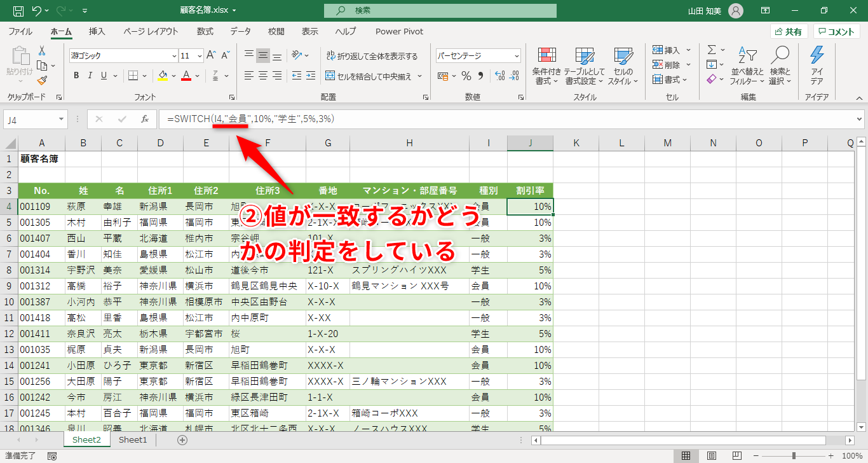Image resolution: width=868 pixels, height=463 pixels.
Task: Click the zoom slider in status bar
Action: click(793, 456)
